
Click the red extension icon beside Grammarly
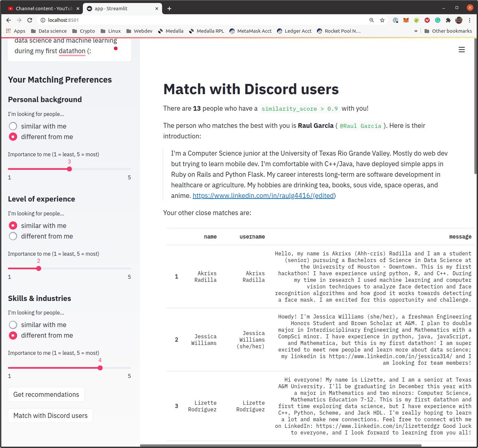click(x=427, y=20)
